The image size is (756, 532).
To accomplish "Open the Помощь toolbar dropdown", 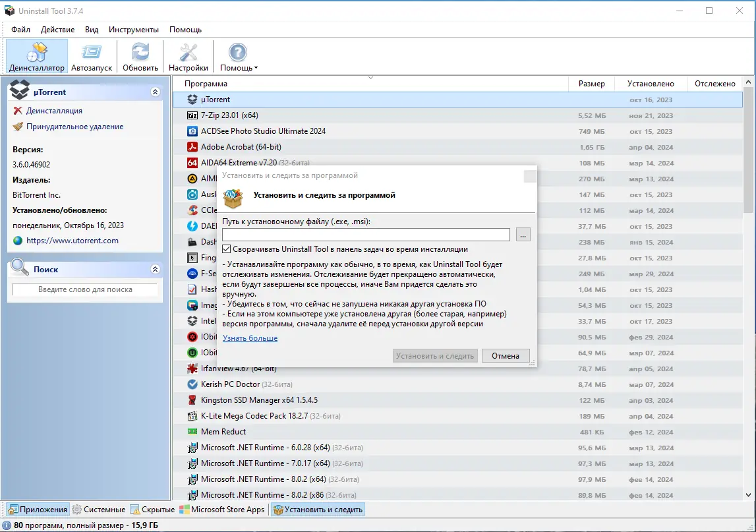I will click(239, 57).
